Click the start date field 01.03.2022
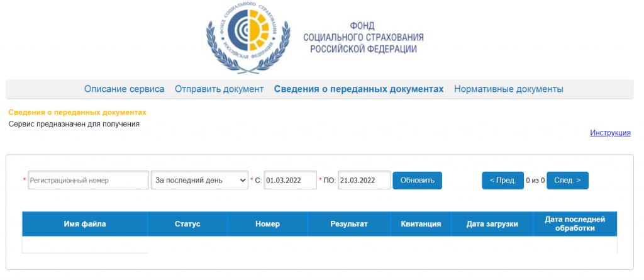 coord(290,180)
